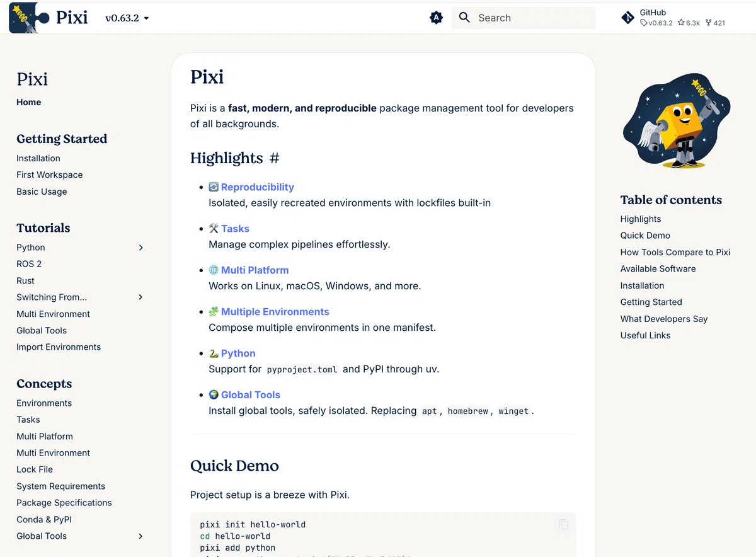The width and height of the screenshot is (756, 557).
Task: Click the GitHub v0.63.2 release tag
Action: tap(656, 23)
